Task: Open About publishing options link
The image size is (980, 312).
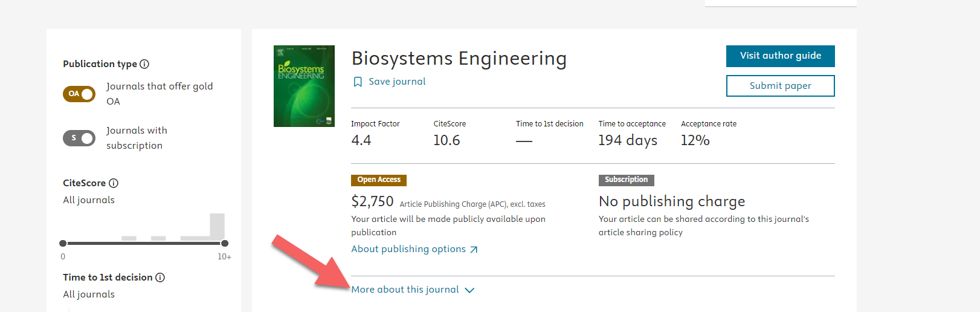Action: [408, 249]
